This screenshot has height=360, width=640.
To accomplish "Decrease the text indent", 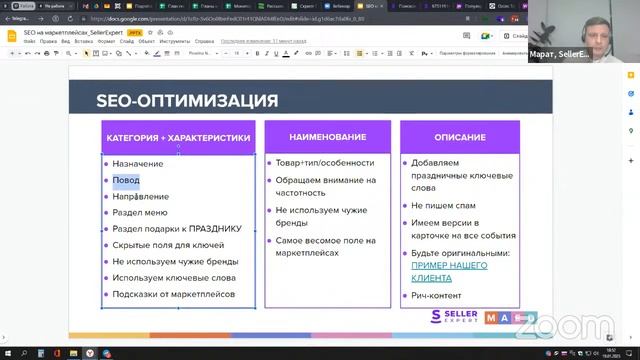I will [x=390, y=53].
